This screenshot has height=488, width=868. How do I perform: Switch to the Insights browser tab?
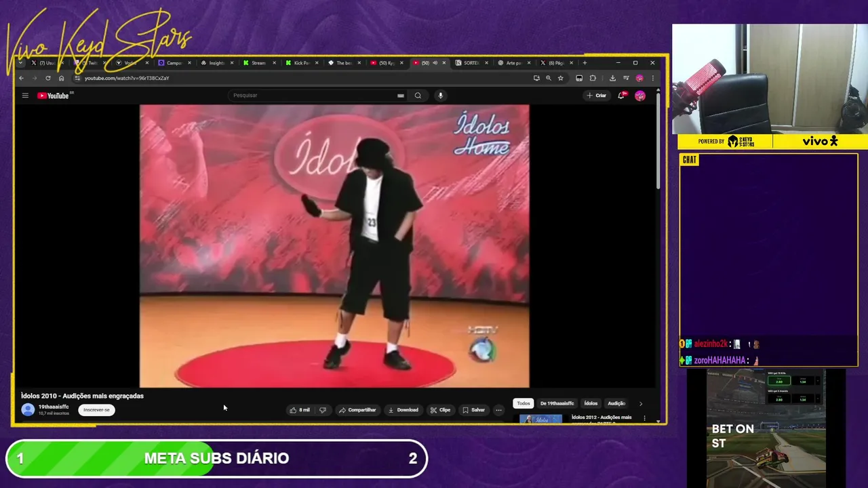[216, 63]
